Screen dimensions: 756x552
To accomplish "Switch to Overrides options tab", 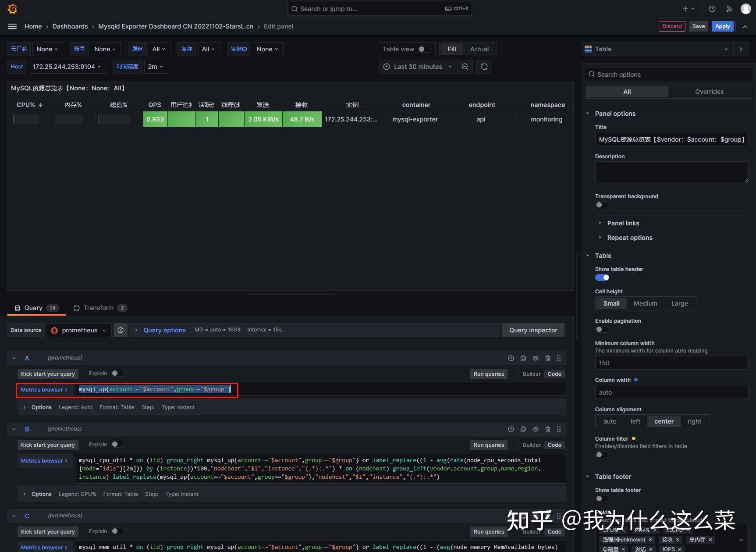I will 709,92.
